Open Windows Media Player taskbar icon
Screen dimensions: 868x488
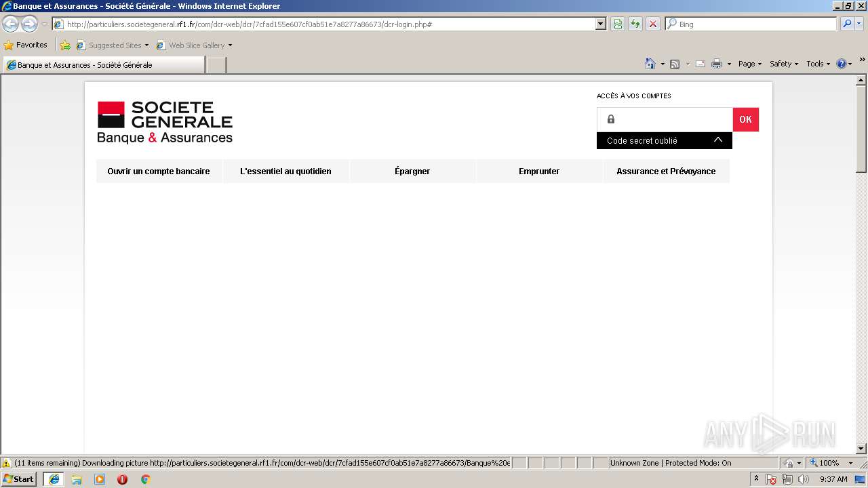tap(100, 479)
